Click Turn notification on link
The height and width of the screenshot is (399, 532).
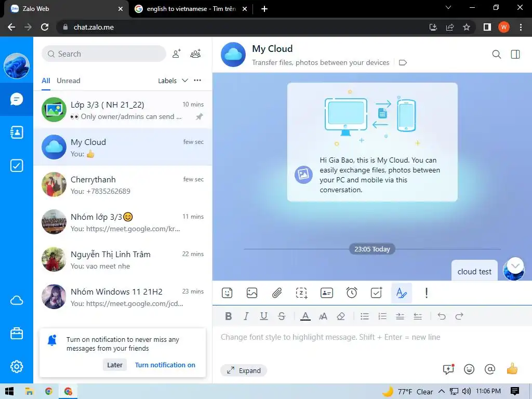coord(165,365)
